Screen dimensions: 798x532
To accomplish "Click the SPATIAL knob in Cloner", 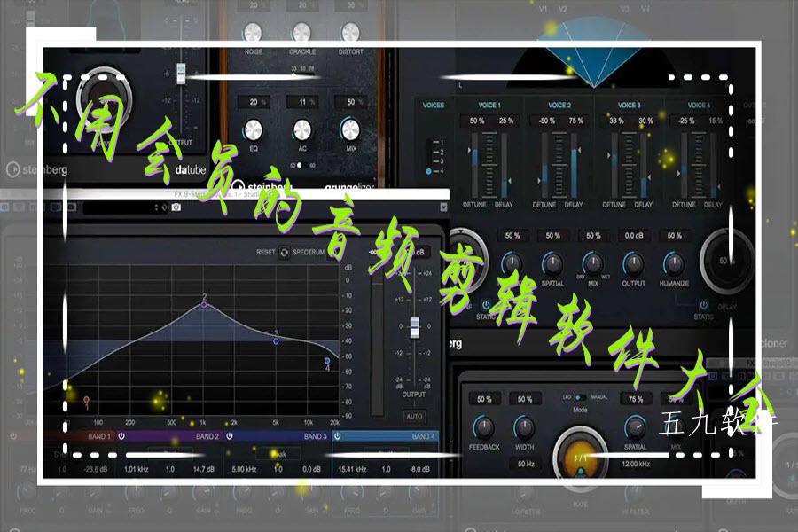I will (552, 263).
